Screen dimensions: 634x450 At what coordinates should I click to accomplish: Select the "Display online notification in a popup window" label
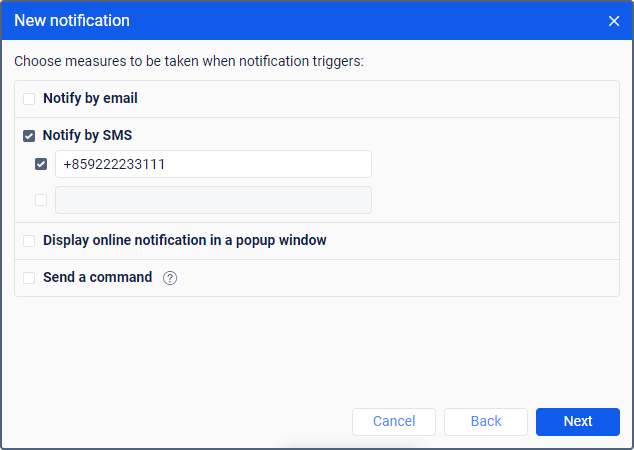coord(185,241)
